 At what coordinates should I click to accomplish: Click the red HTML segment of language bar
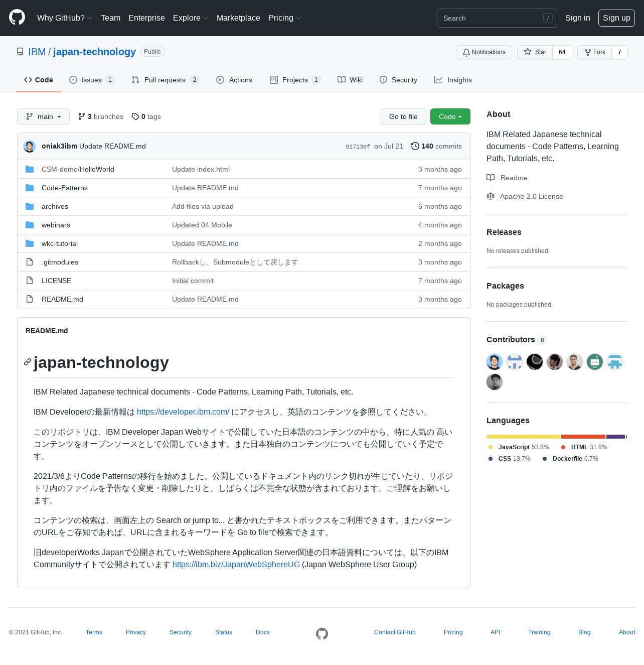(583, 437)
